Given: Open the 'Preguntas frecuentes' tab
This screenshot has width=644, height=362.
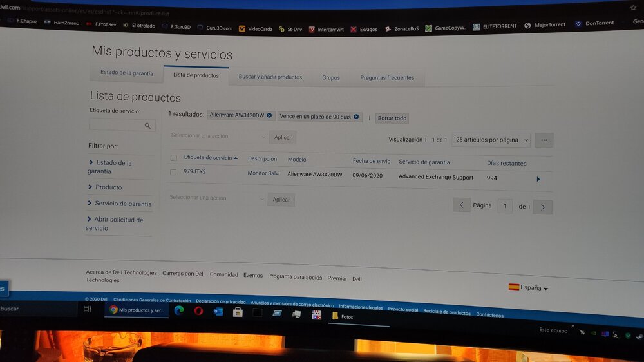Looking at the screenshot, I should point(387,78).
